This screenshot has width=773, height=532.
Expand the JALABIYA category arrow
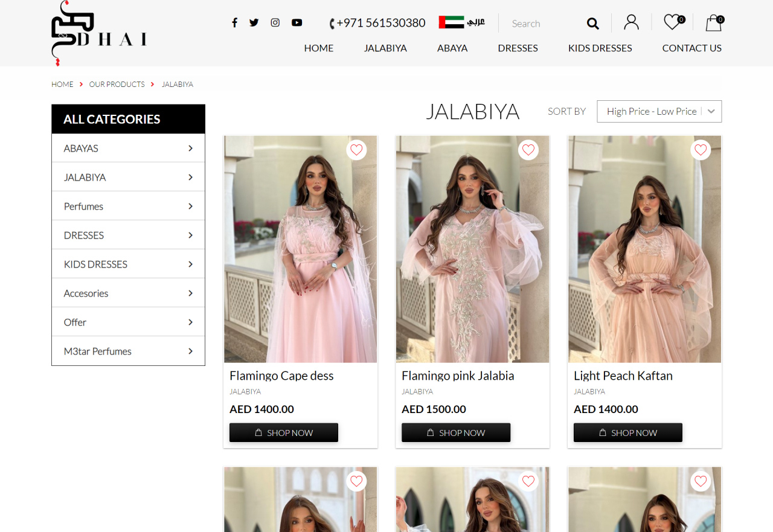tap(190, 177)
